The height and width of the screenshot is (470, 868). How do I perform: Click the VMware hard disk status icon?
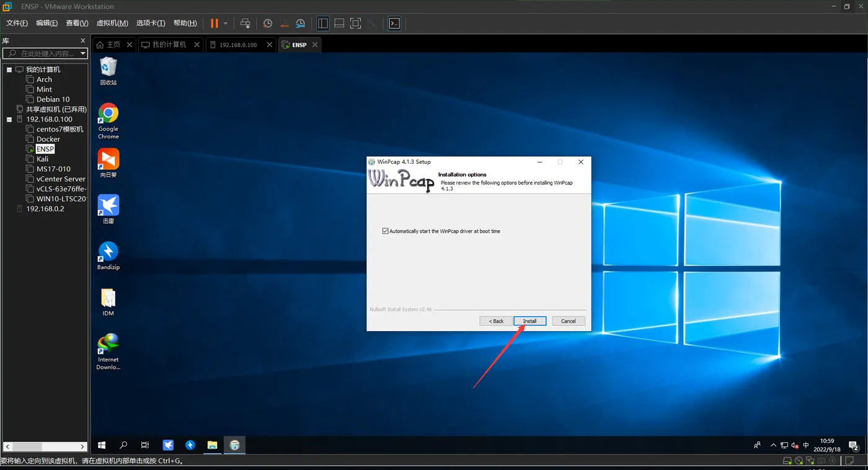[x=787, y=461]
